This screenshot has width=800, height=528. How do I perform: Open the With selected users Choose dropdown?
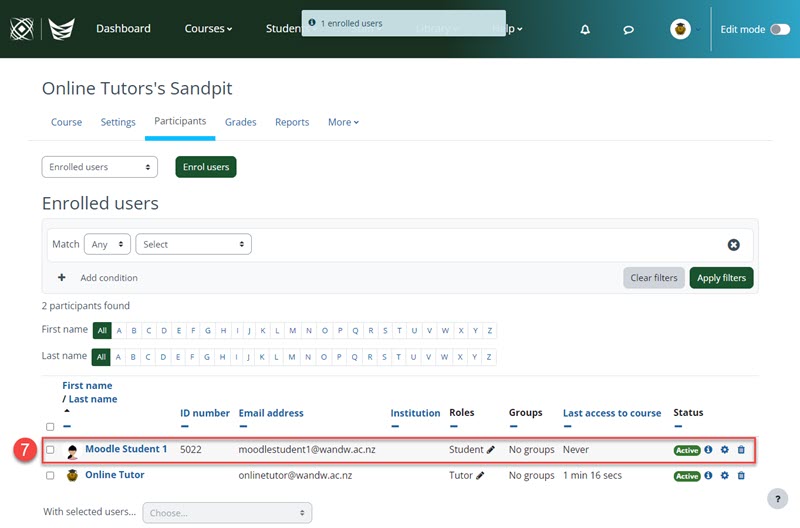pos(228,513)
